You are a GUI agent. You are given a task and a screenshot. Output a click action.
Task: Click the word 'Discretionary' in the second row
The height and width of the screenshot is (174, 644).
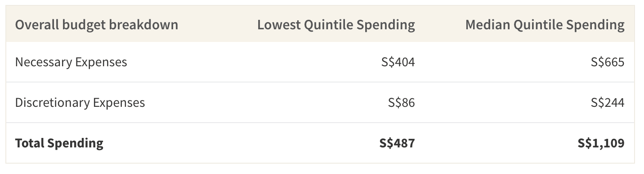(x=53, y=103)
